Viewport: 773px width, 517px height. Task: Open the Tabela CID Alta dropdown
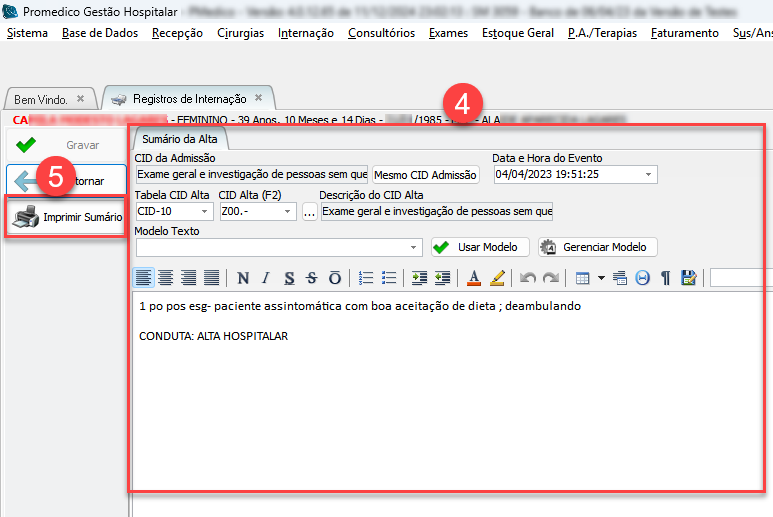tap(206, 212)
